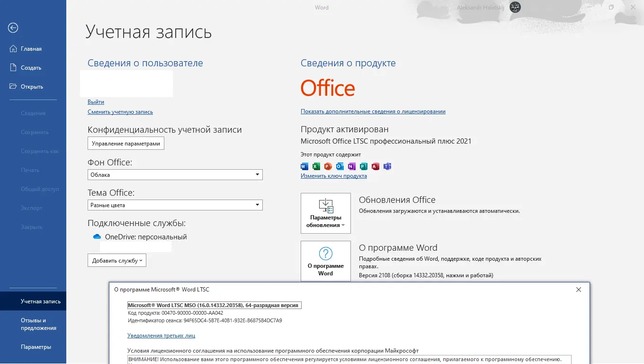Open Параметры обновления menu
Viewport: 644px width, 364px height.
(x=325, y=213)
